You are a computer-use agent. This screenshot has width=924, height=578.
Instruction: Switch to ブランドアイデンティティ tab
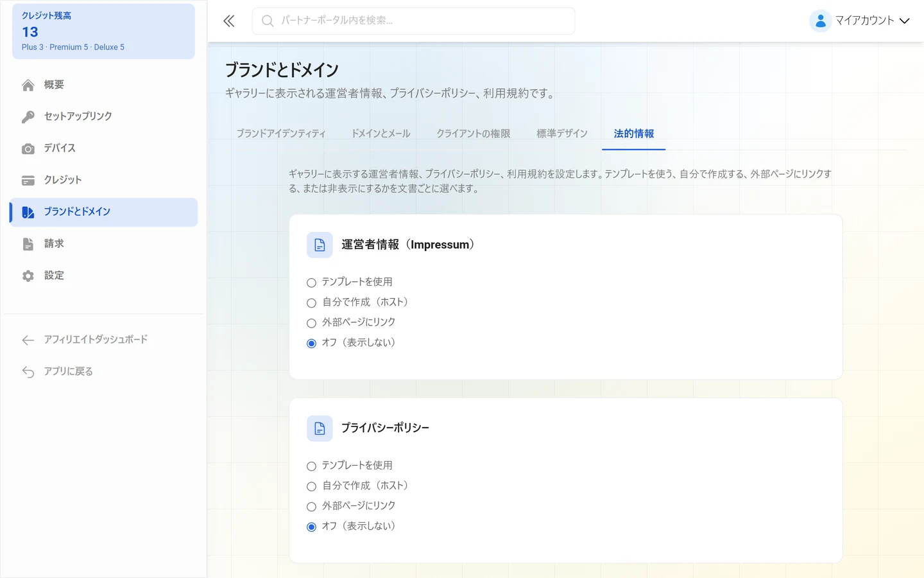281,134
